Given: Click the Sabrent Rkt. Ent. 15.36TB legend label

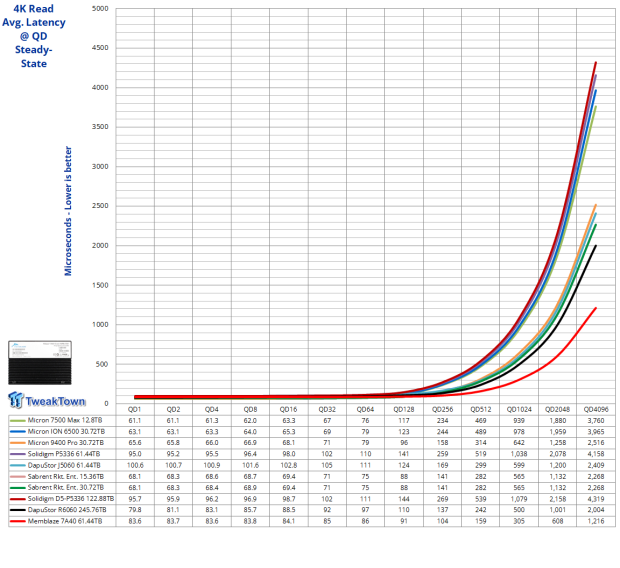Looking at the screenshot, I should (66, 476).
